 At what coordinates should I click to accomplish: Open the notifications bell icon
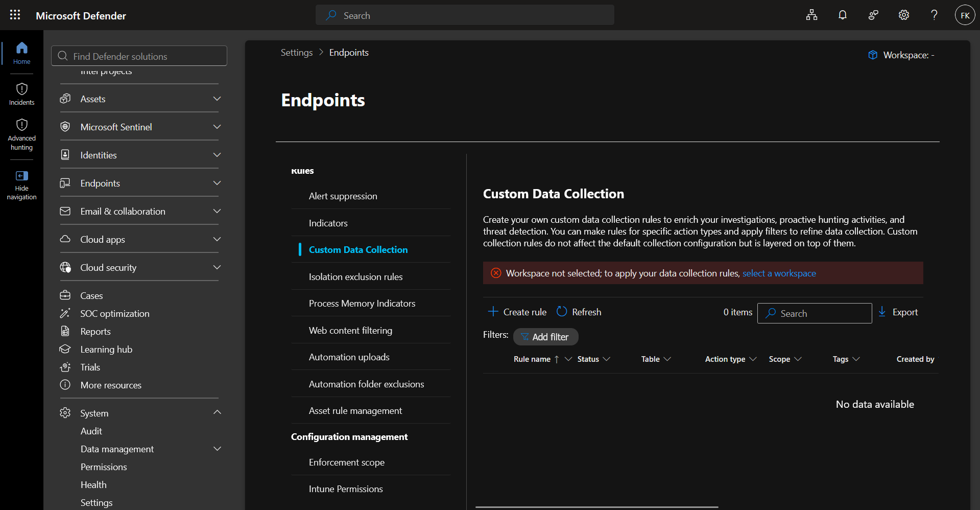(x=843, y=15)
